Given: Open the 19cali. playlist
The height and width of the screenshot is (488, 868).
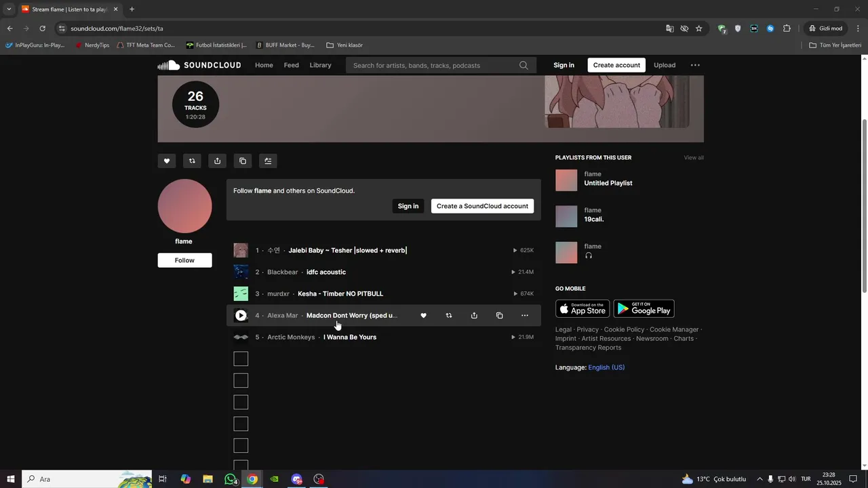Looking at the screenshot, I should (x=594, y=220).
